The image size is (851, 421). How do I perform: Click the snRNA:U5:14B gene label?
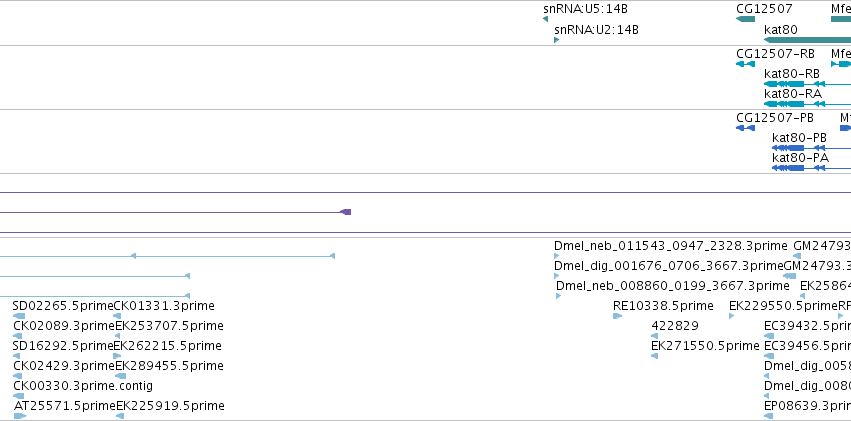point(585,9)
